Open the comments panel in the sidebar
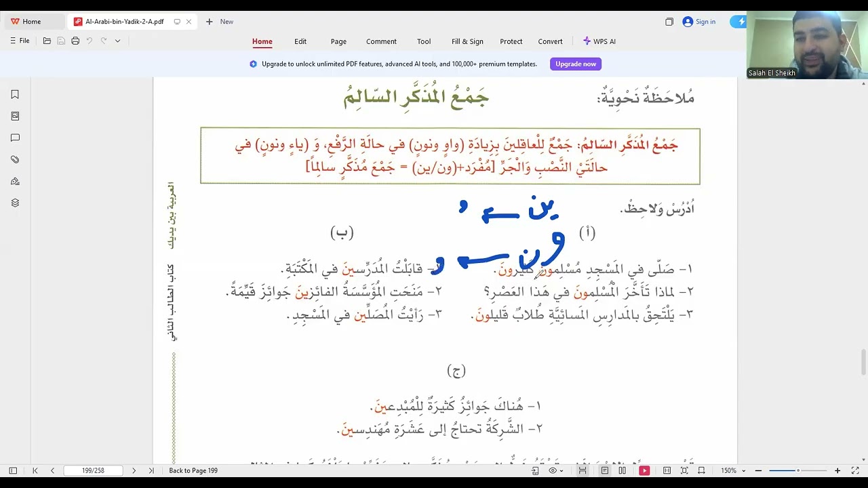Screen dimensions: 868x488 click(x=15, y=138)
